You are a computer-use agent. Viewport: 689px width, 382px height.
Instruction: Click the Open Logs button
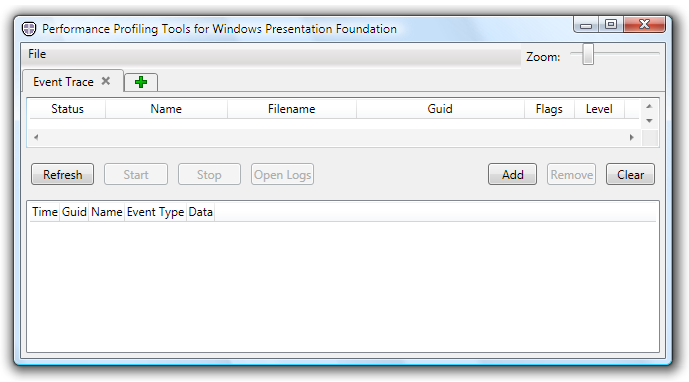(x=283, y=175)
